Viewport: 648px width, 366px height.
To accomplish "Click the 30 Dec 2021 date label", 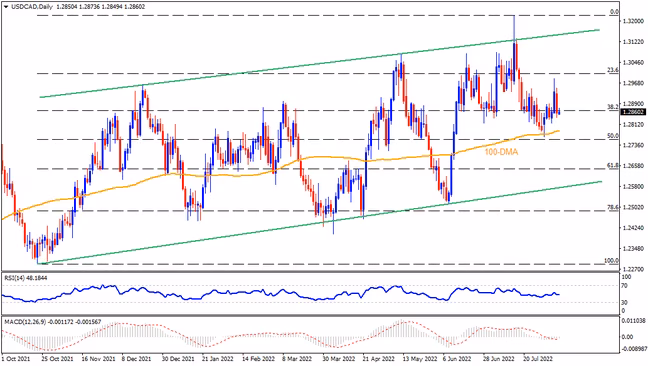I will [x=178, y=358].
